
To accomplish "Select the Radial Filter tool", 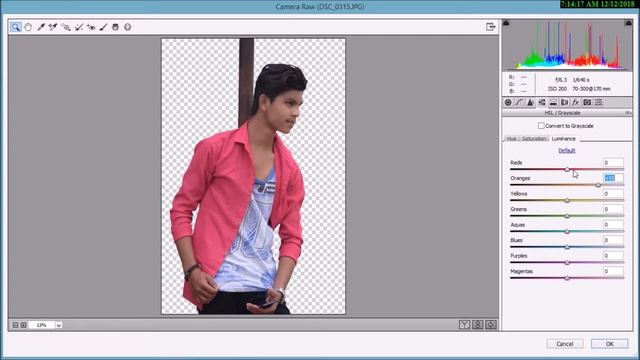I will point(128,27).
